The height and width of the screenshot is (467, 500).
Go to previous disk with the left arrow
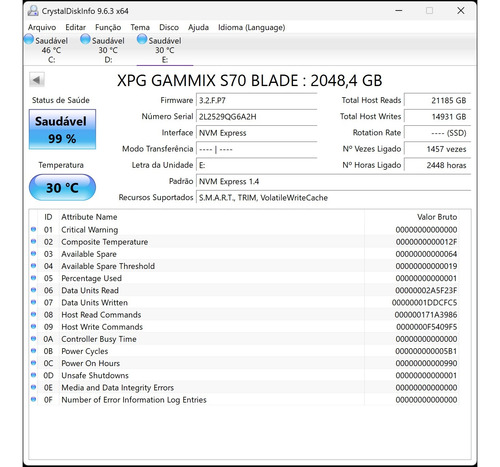(x=36, y=80)
